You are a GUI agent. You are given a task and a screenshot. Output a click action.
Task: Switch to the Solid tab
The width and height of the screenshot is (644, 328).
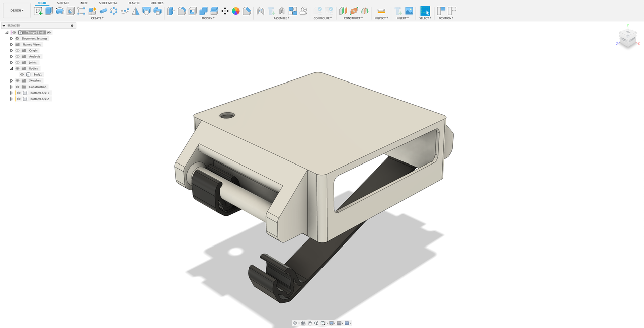click(42, 3)
